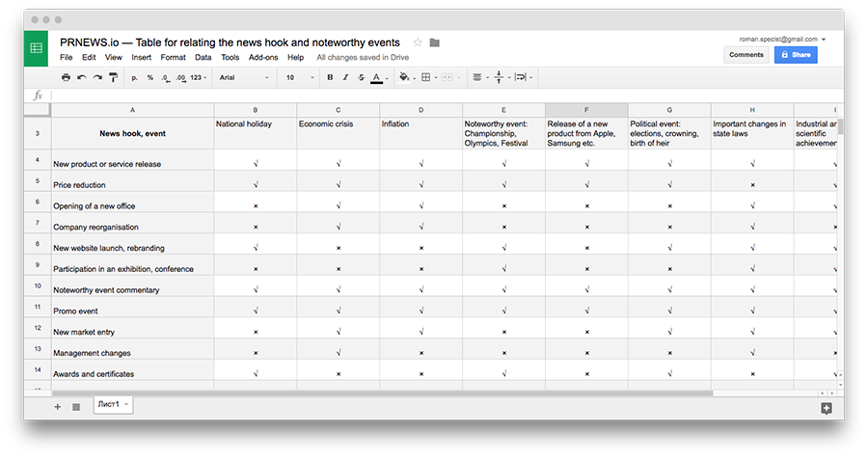Add a new sheet with plus icon
The width and height of the screenshot is (868, 462).
pyautogui.click(x=58, y=407)
